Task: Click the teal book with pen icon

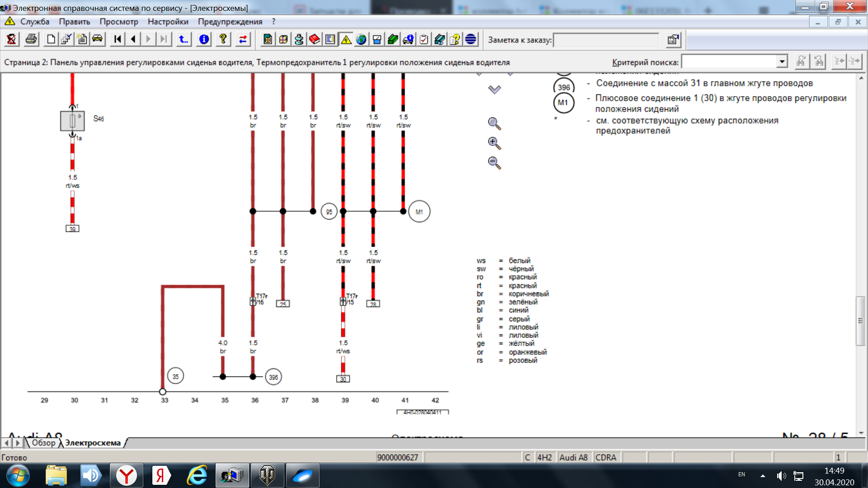Action: (439, 40)
